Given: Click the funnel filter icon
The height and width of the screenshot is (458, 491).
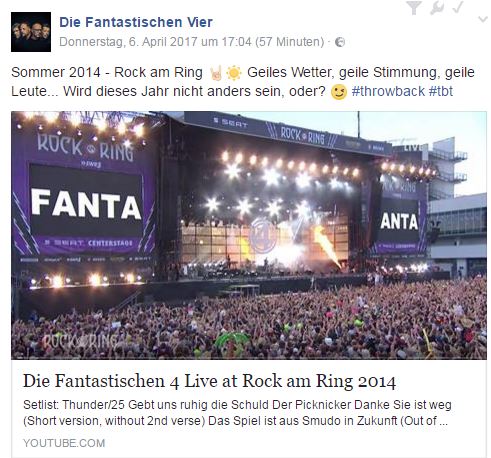Looking at the screenshot, I should tap(414, 8).
